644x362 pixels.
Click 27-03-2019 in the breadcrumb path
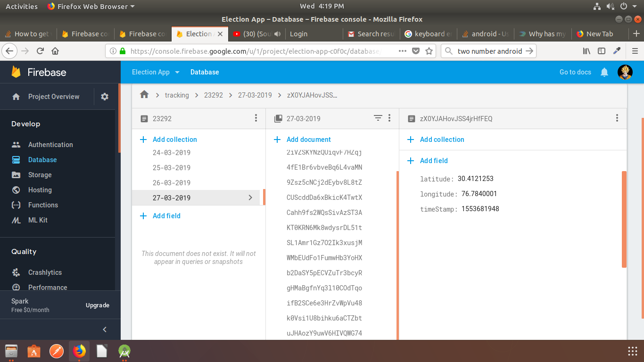click(255, 95)
